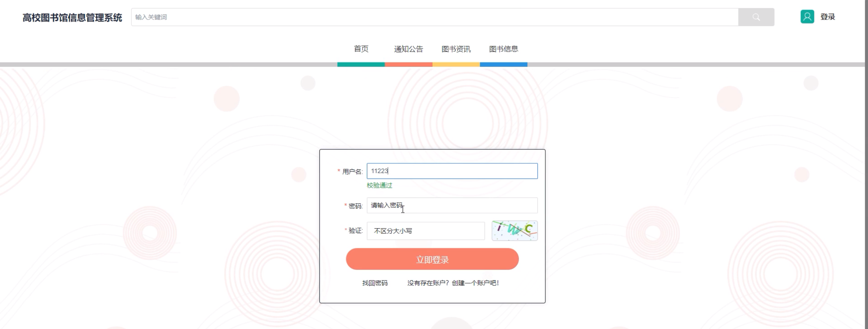
Task: Focus the 验证 captcha text field
Action: point(425,231)
